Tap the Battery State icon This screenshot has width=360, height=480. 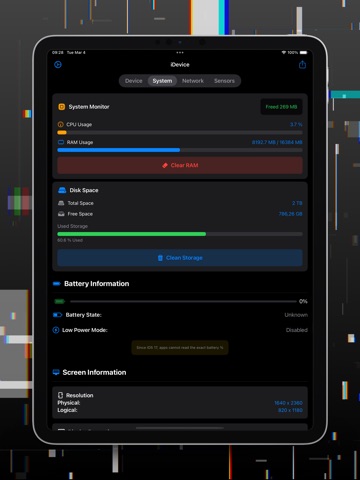click(x=57, y=315)
